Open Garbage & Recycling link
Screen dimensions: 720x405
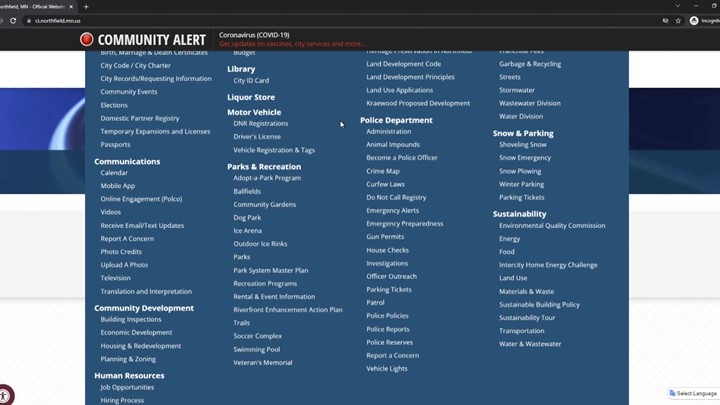point(530,64)
